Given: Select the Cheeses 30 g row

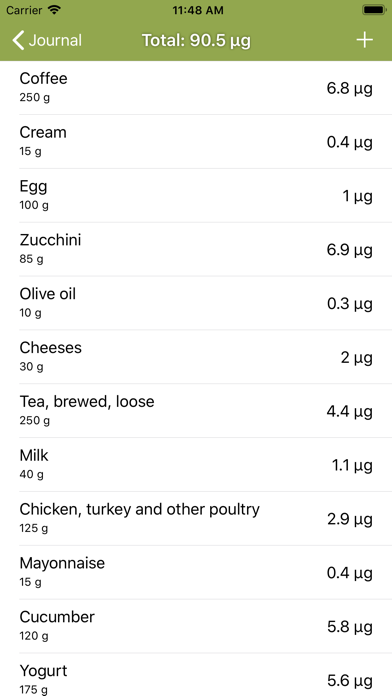Looking at the screenshot, I should click(x=196, y=357).
